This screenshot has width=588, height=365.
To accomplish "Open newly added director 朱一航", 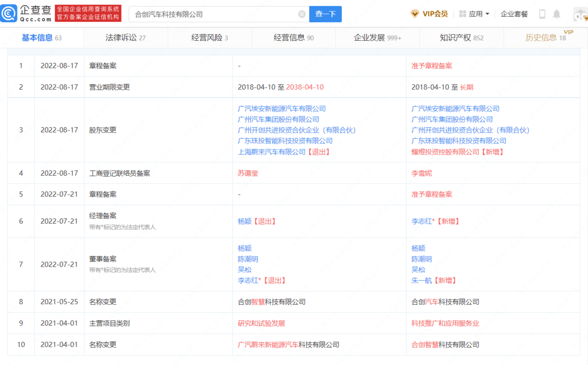I will 421,280.
